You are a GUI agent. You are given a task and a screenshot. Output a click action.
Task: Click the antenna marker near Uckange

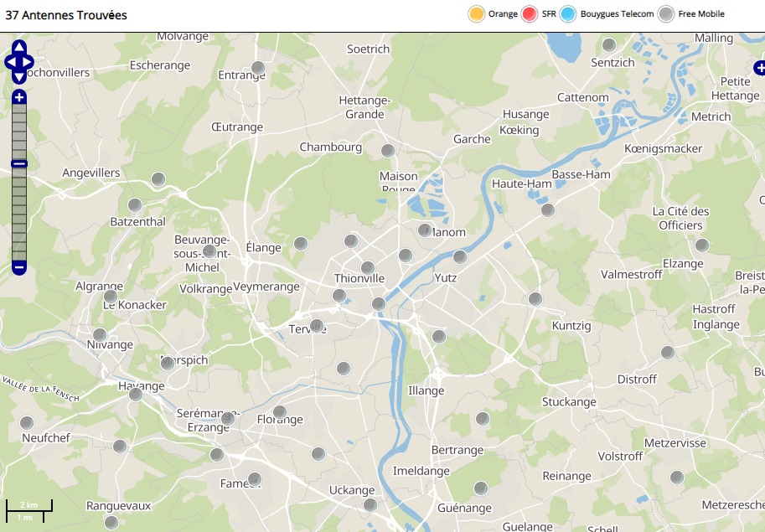(370, 505)
